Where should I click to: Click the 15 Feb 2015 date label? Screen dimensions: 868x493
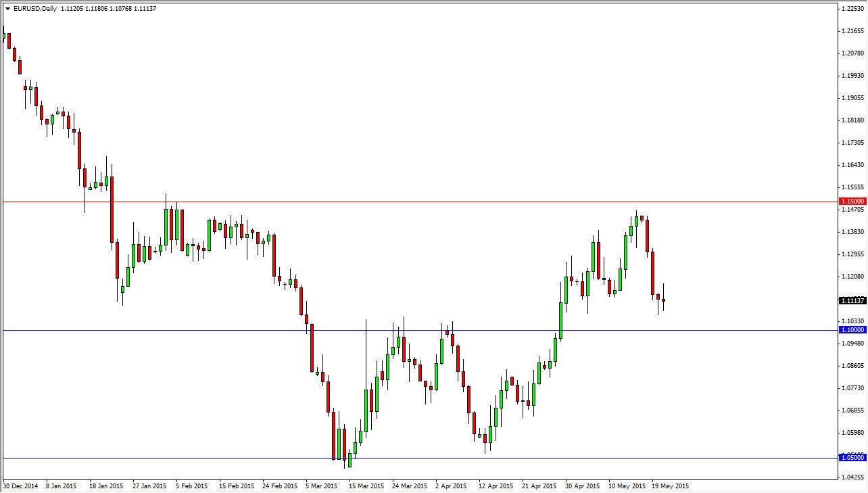[237, 486]
